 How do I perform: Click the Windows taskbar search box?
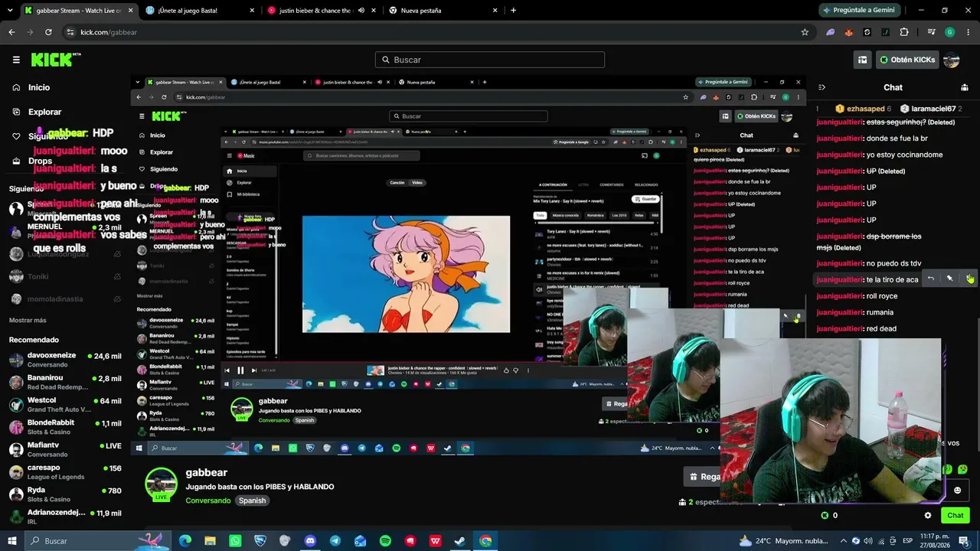pos(98,541)
